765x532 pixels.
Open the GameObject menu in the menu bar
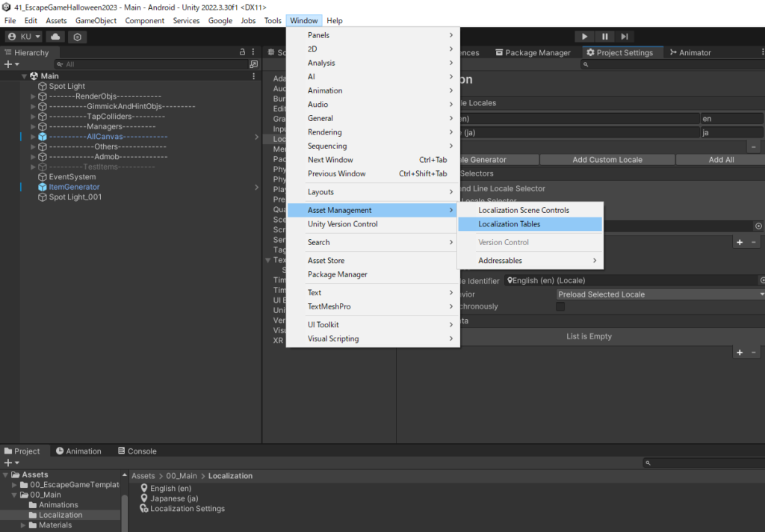coord(96,20)
